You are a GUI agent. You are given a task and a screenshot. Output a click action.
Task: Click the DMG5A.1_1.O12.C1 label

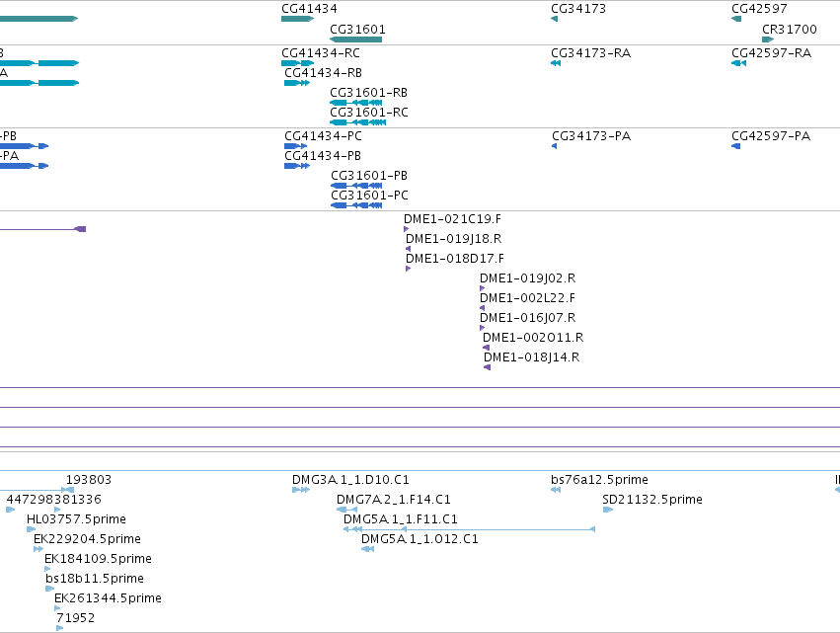420,540
